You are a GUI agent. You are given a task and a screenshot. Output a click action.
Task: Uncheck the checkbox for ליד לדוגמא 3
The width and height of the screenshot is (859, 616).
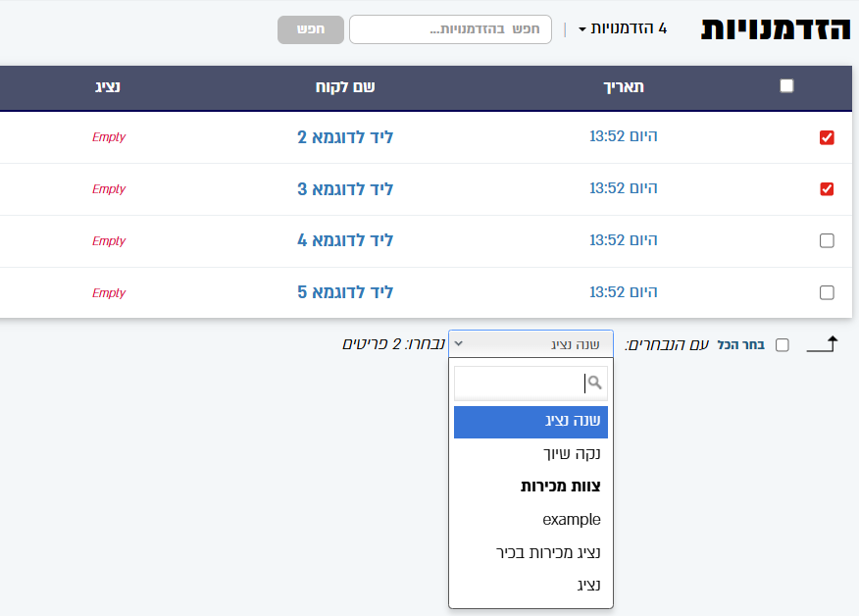(827, 189)
